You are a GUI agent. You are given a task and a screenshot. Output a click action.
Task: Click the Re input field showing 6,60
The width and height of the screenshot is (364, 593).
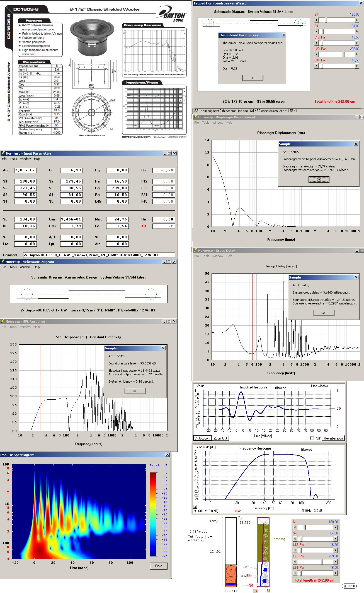coord(164,219)
